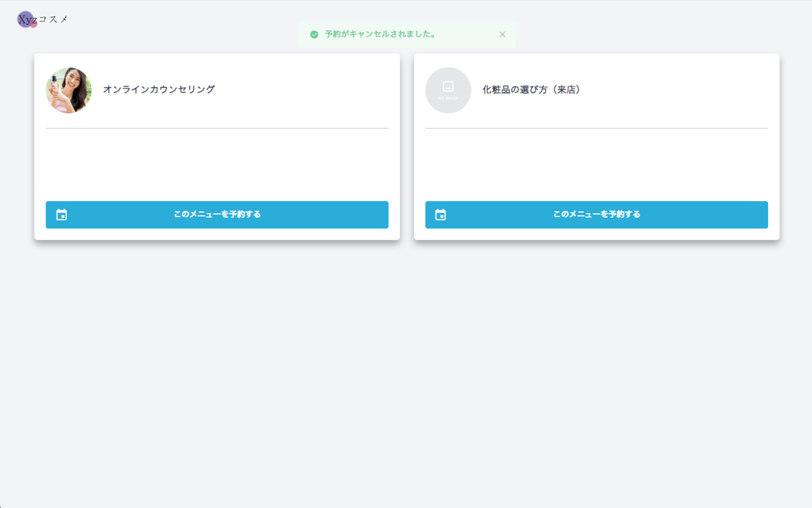Click the 化粧品の選び方（来店）title
Viewport: 812px width, 508px height.
[532, 90]
